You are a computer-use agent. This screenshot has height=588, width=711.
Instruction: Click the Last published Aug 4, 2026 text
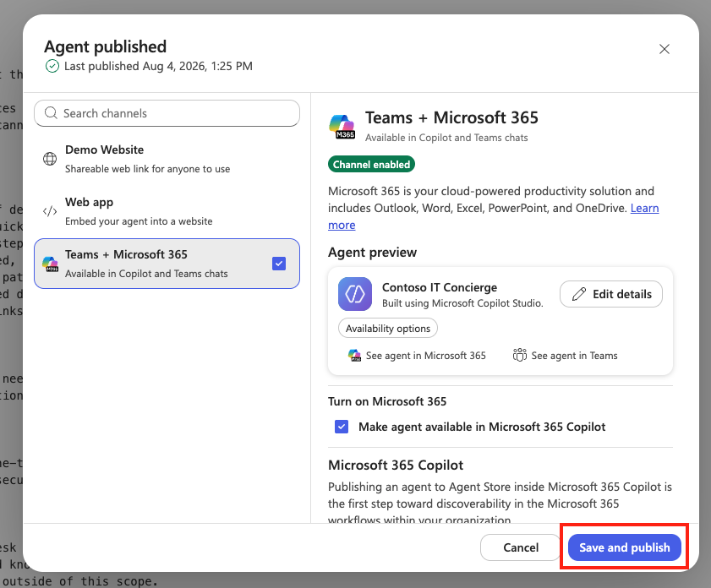[158, 66]
